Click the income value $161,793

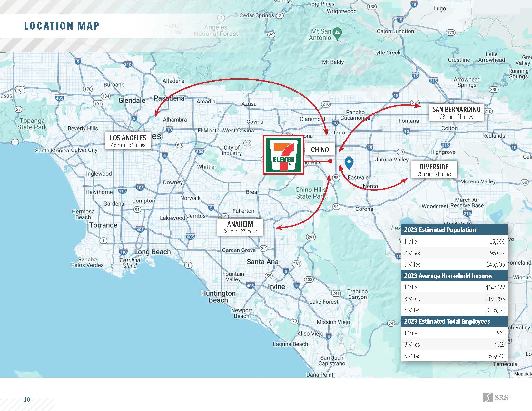495,299
